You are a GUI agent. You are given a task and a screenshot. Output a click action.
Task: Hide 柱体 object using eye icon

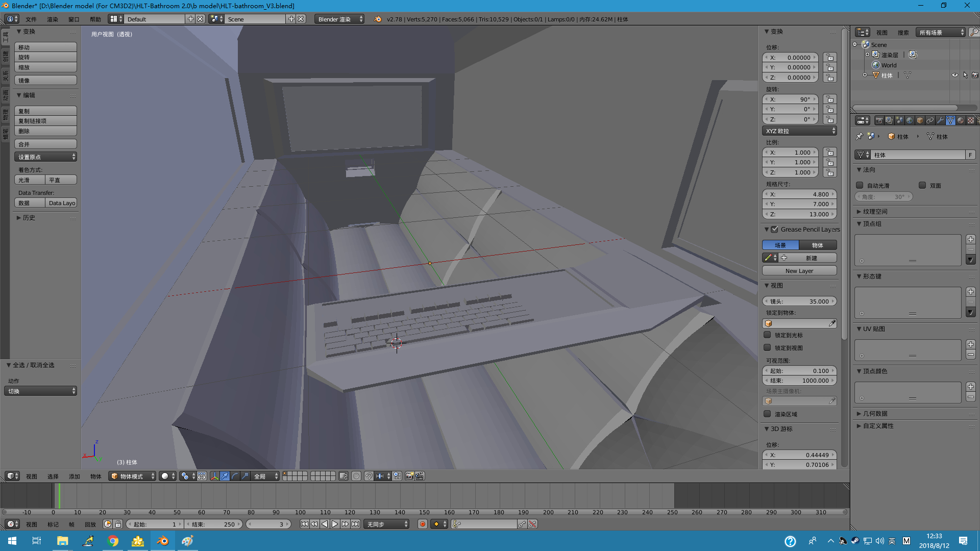click(954, 75)
